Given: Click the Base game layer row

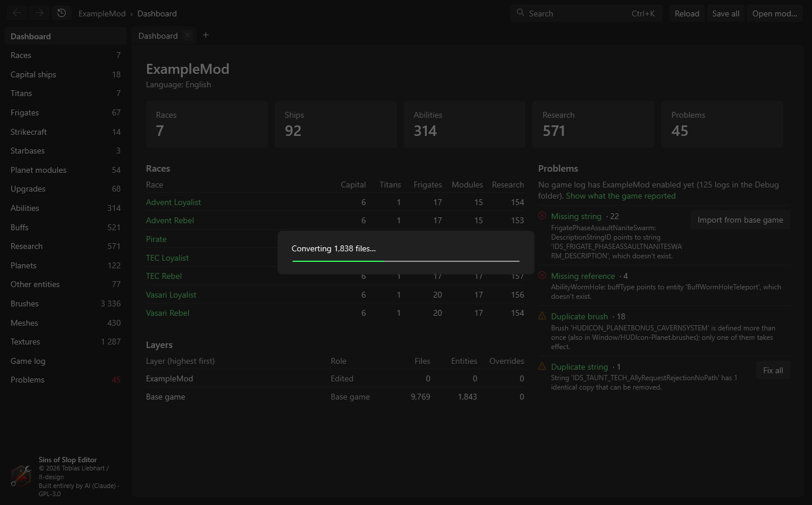Looking at the screenshot, I should click(335, 397).
